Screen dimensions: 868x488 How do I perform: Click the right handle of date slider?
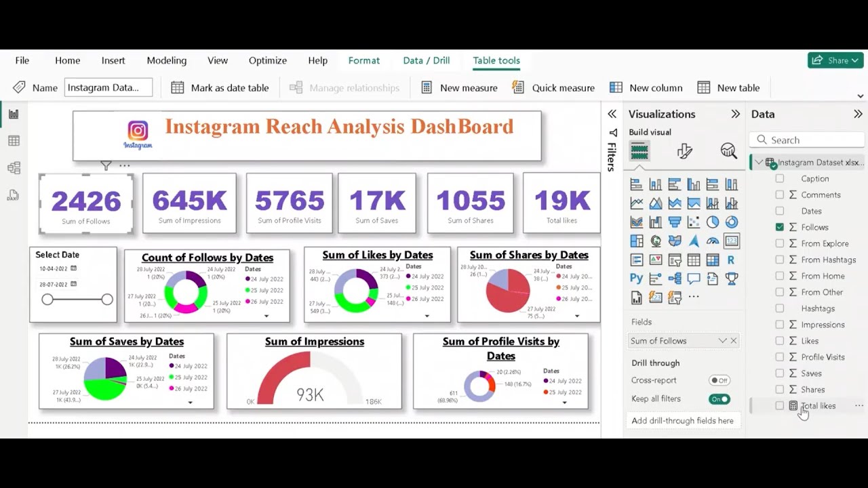[x=107, y=299]
